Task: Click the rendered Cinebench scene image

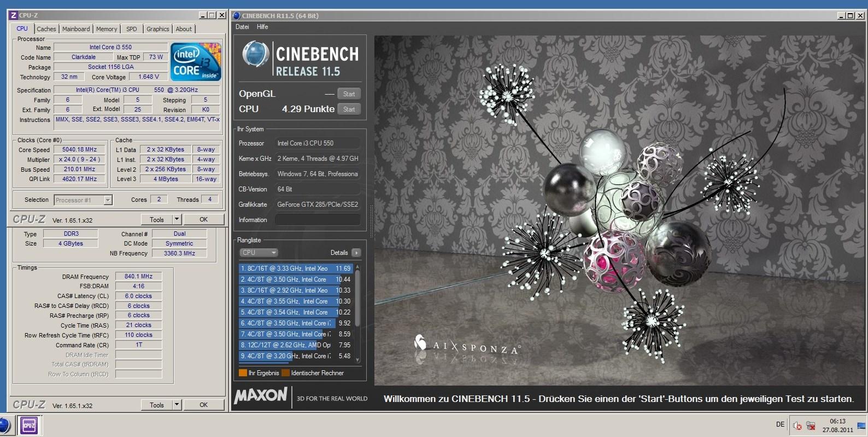Action: (619, 211)
